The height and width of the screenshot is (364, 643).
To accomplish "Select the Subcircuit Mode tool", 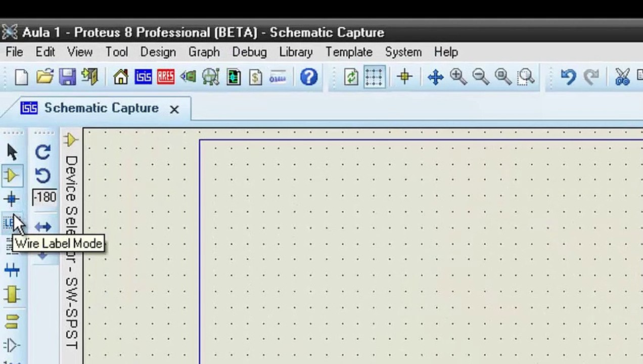I will (x=12, y=294).
